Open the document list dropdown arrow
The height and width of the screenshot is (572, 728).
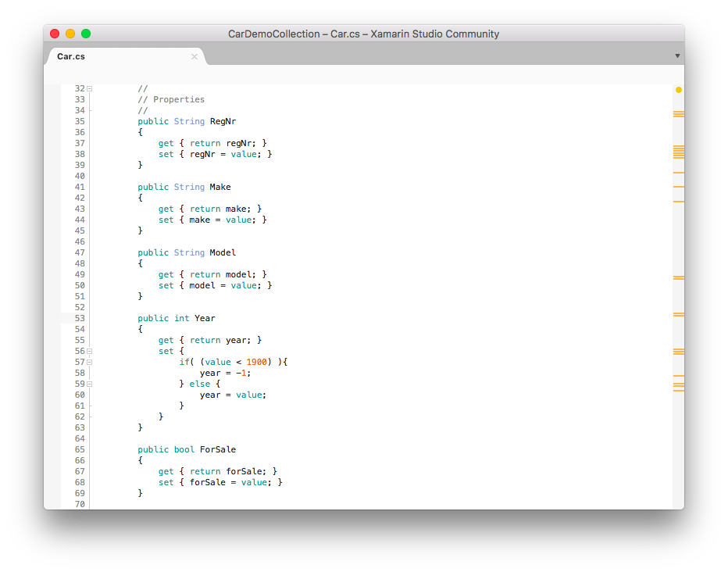[x=677, y=55]
